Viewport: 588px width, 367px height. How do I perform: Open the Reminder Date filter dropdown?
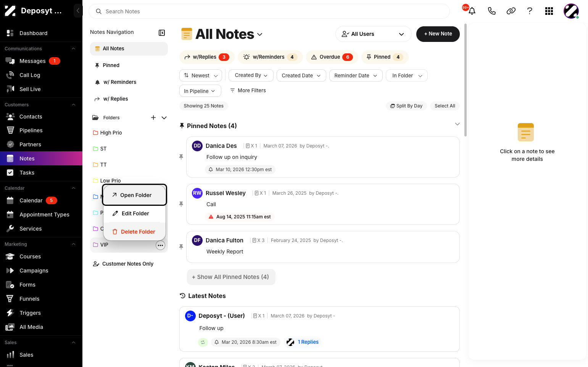pyautogui.click(x=356, y=75)
